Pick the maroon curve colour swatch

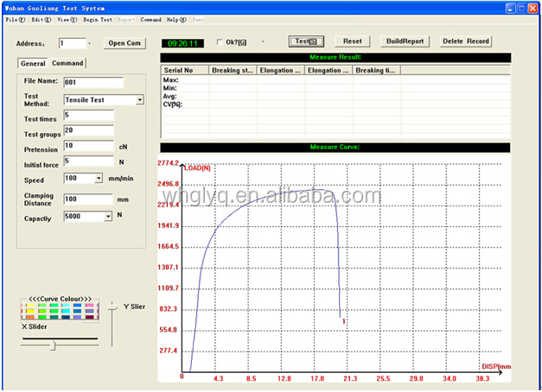tap(90, 317)
